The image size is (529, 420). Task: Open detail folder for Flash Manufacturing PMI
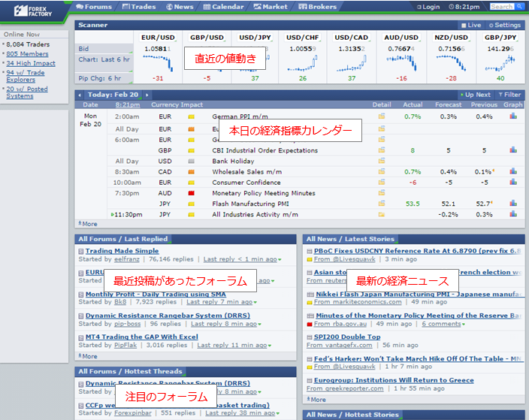(x=382, y=204)
